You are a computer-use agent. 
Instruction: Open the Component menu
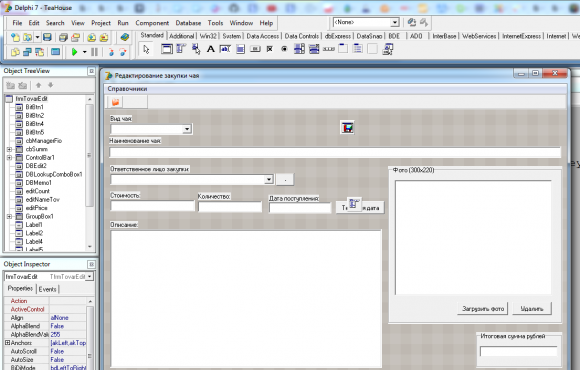pyautogui.click(x=152, y=23)
